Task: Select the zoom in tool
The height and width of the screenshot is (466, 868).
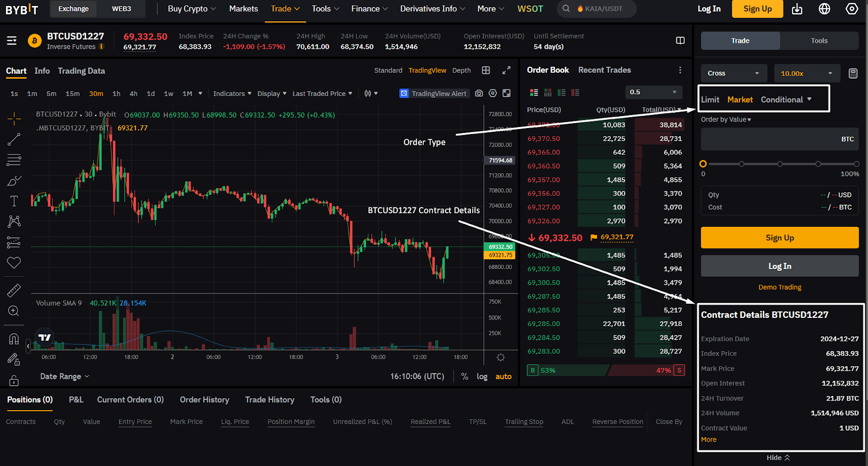Action: pos(14,311)
